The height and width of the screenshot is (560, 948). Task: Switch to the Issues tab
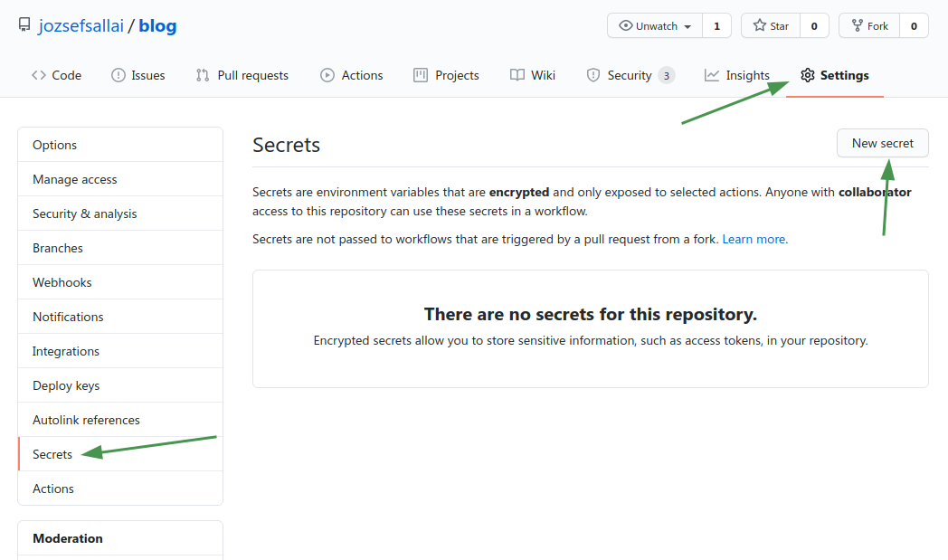pyautogui.click(x=137, y=75)
